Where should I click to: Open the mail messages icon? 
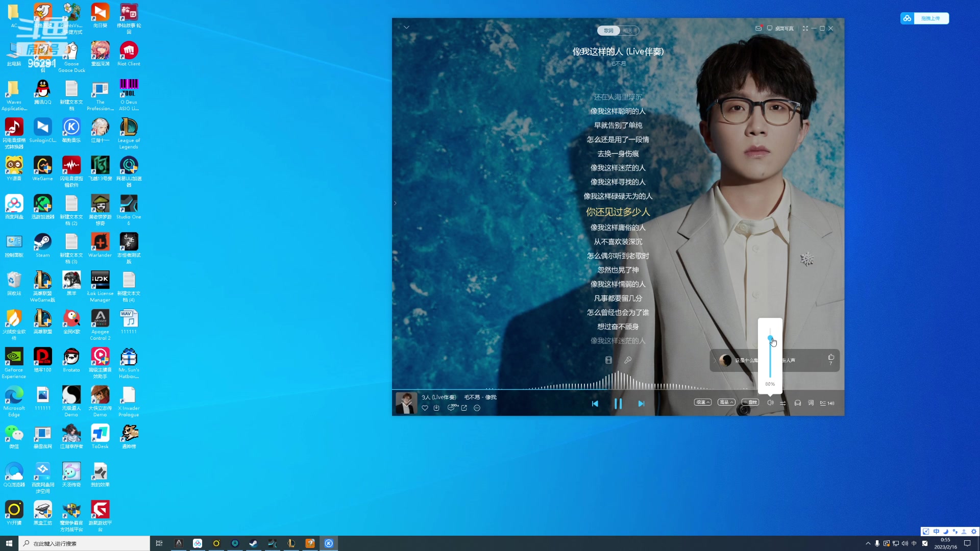coord(758,29)
